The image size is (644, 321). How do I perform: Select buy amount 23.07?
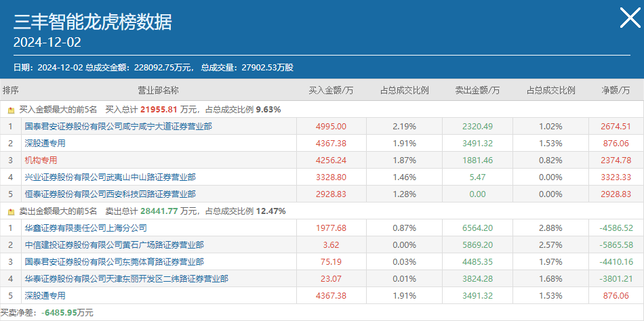pos(331,279)
